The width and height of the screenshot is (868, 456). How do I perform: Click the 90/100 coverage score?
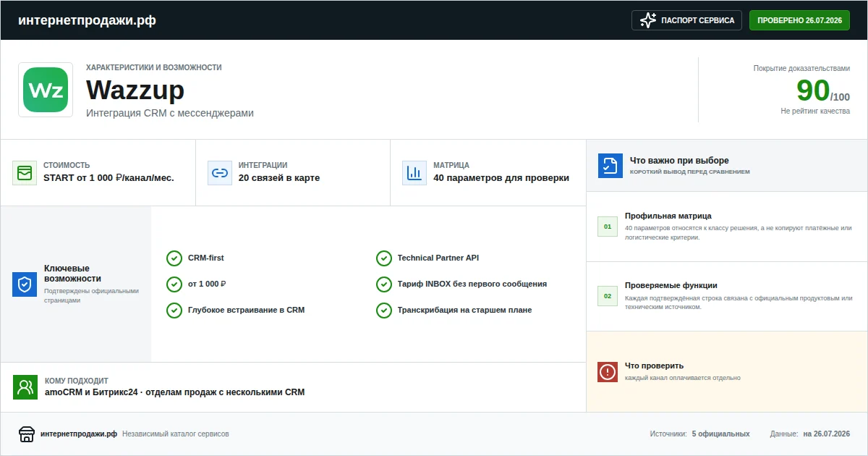[823, 90]
